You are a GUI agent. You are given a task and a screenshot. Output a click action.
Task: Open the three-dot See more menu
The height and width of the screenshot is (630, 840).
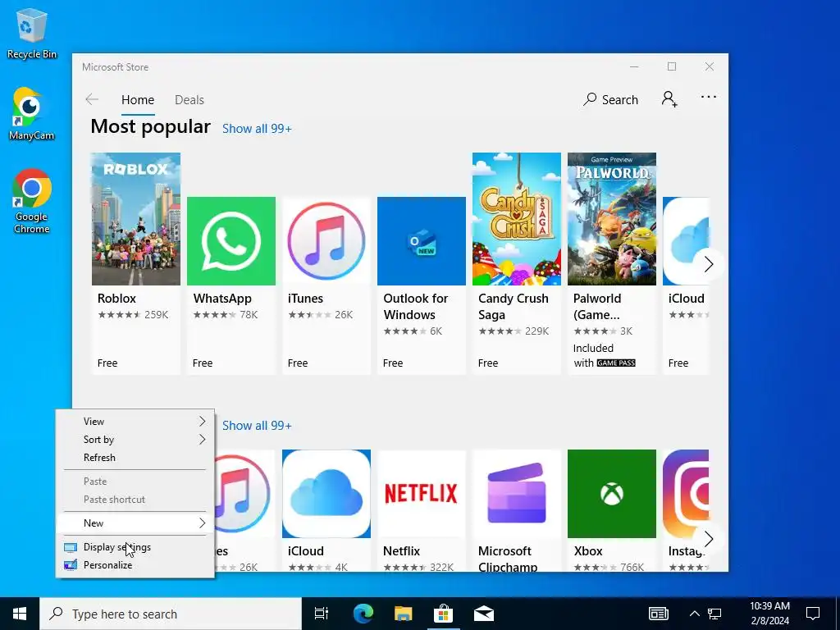coord(708,97)
